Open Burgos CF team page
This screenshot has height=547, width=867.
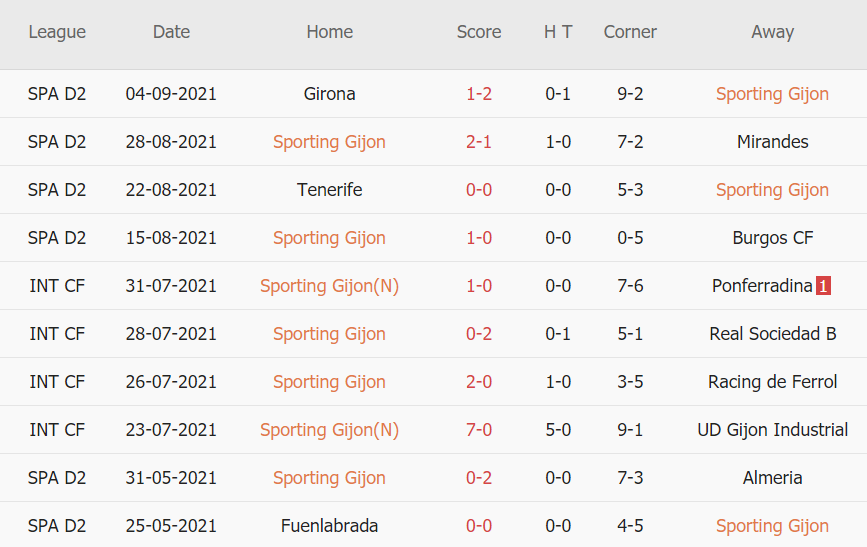coord(772,238)
